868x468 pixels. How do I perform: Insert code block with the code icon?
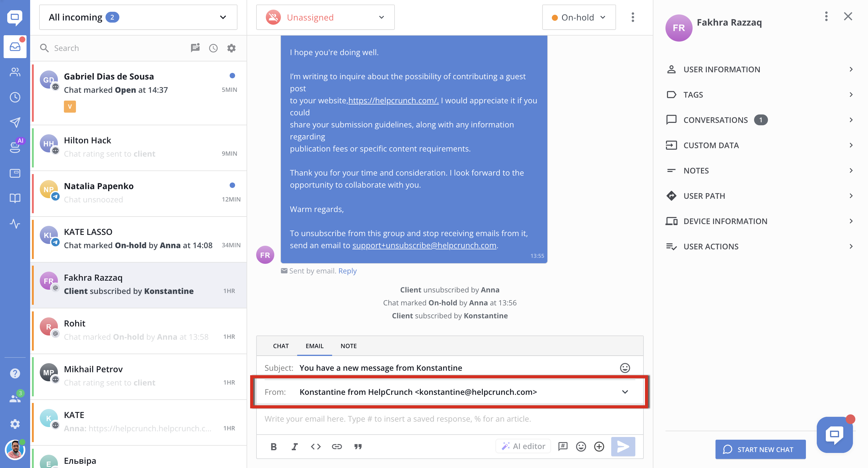316,446
